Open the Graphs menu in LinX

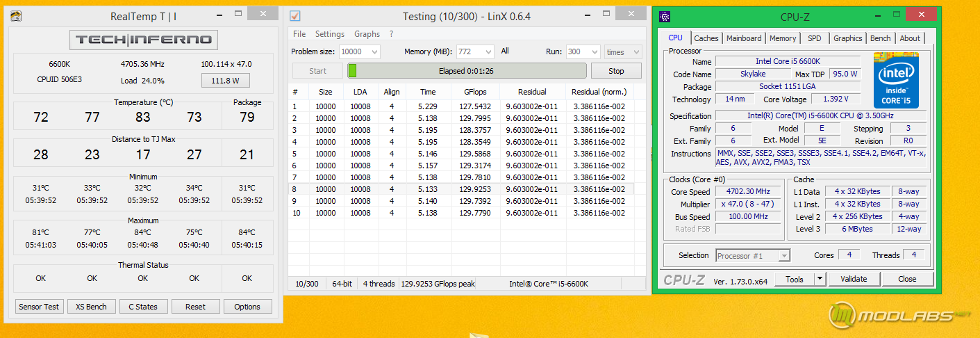tap(367, 34)
